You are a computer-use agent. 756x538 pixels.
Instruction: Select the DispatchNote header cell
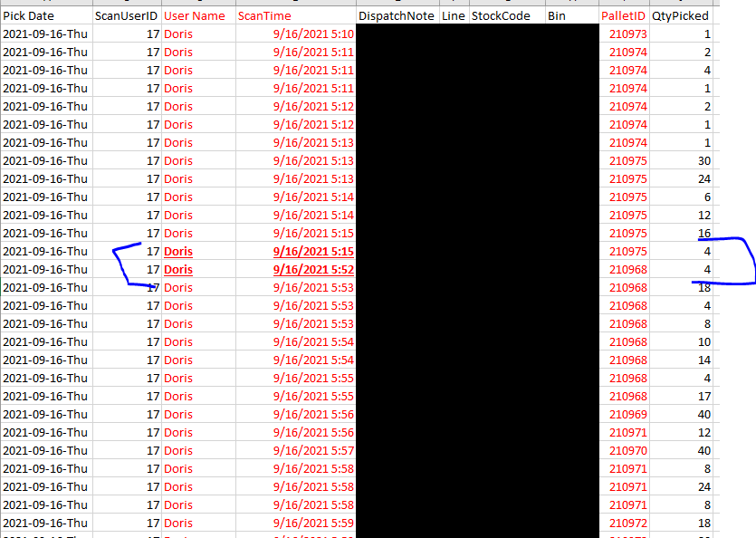[x=397, y=16]
